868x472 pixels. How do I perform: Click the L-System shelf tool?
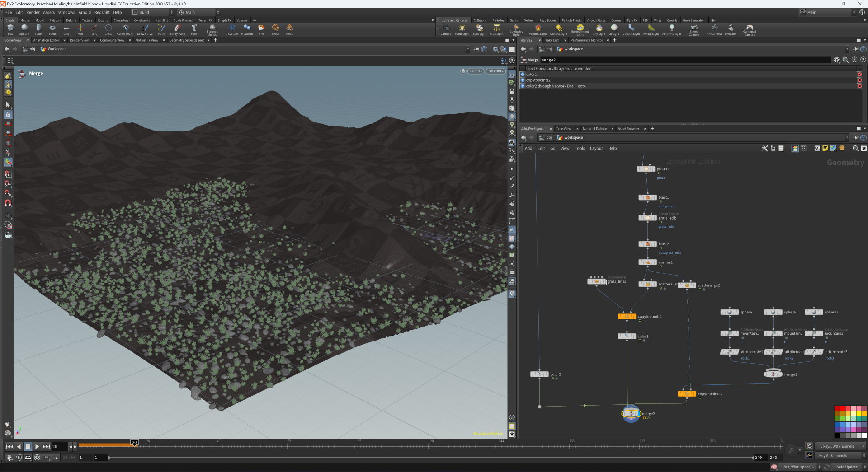(231, 29)
